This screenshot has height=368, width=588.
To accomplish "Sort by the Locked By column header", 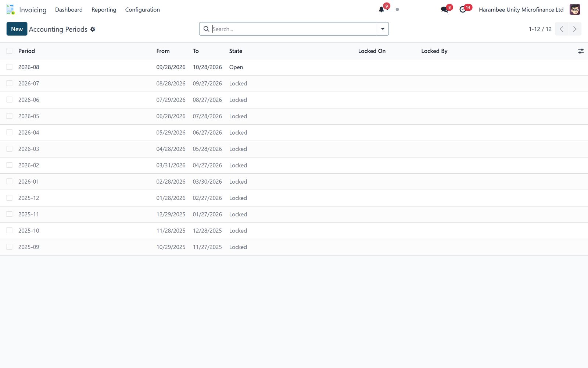I will pos(434,51).
